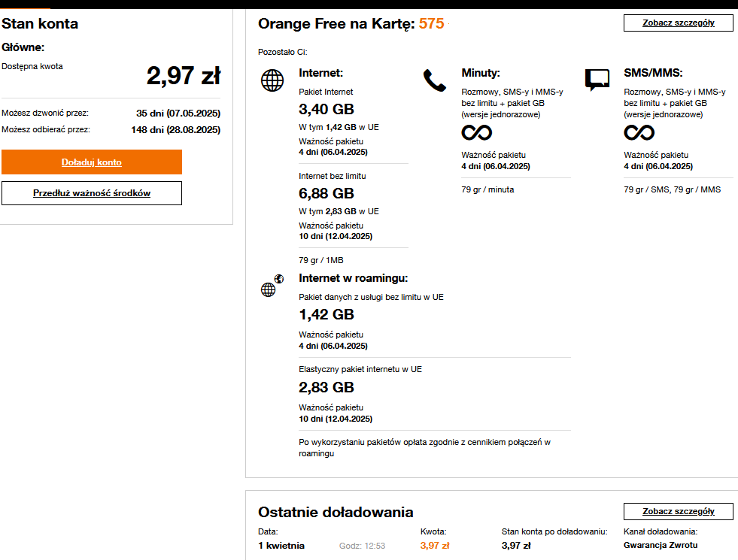Click the Internet heading next to the globe
The image size is (738, 560).
pyautogui.click(x=321, y=73)
